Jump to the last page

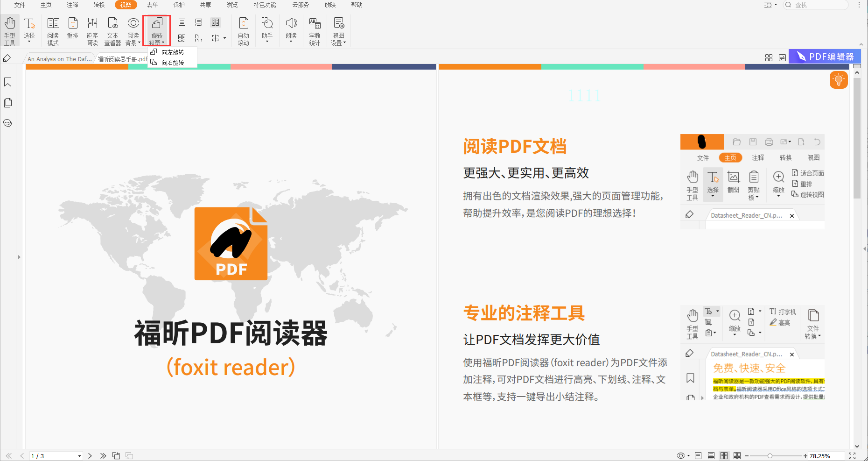[103, 456]
